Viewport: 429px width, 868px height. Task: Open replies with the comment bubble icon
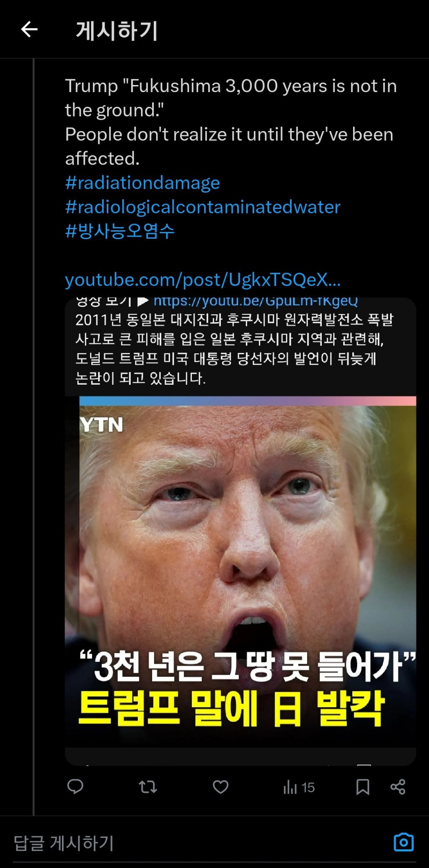[75, 787]
